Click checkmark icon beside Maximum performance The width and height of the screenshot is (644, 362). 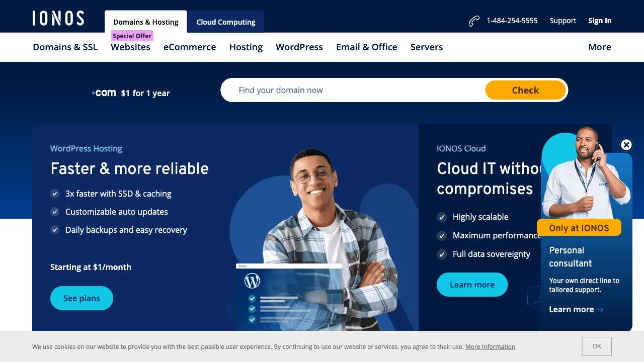(x=442, y=235)
